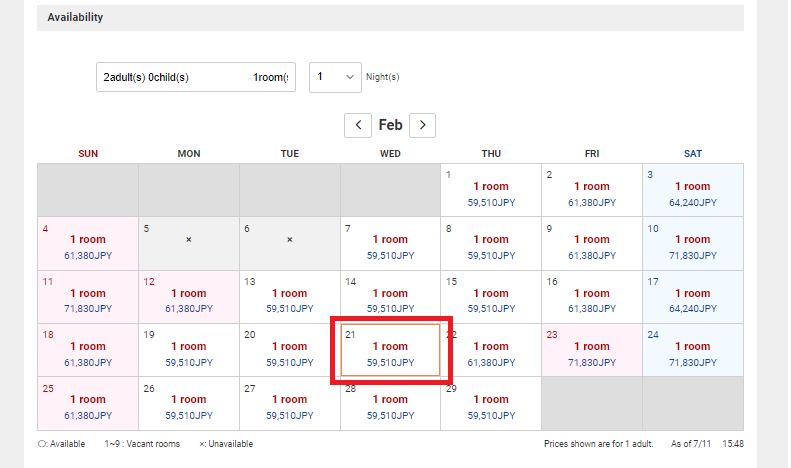Select February 24 Saturday room
The width and height of the screenshot is (791, 468).
pos(692,350)
